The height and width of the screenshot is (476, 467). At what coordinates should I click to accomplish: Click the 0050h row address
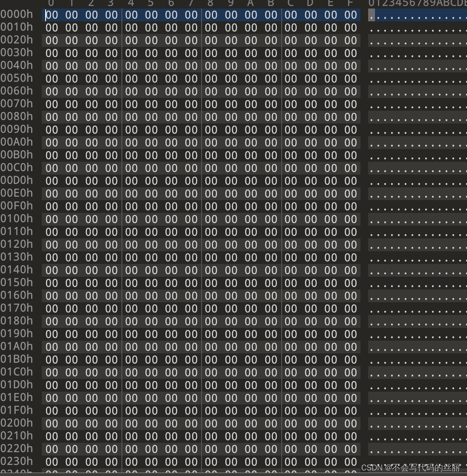[x=17, y=78]
